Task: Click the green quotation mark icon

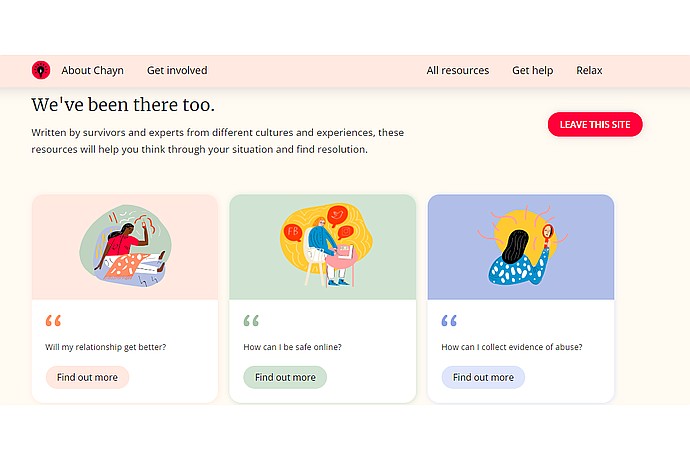Action: point(251,320)
